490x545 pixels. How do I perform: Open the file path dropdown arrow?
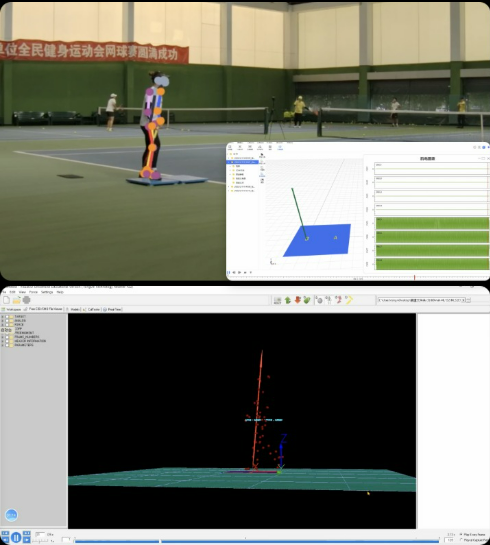point(468,300)
